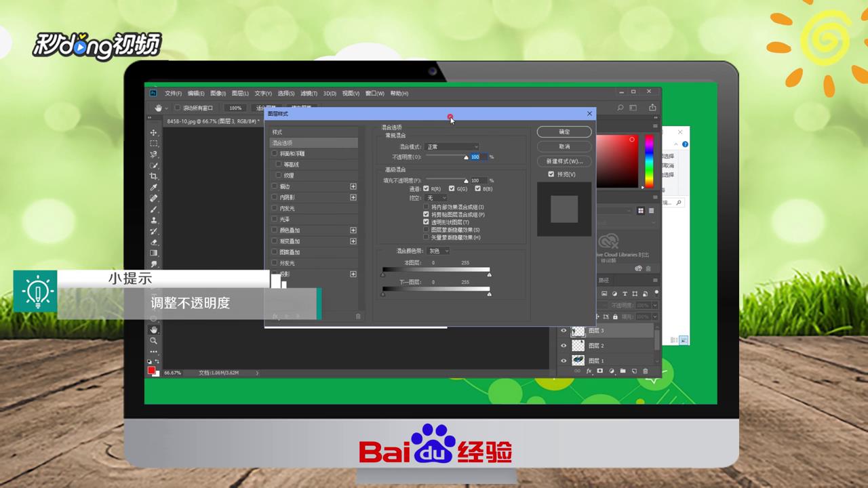The height and width of the screenshot is (488, 868).
Task: Open layer opacity dropdown in Layers panel
Action: 654,305
